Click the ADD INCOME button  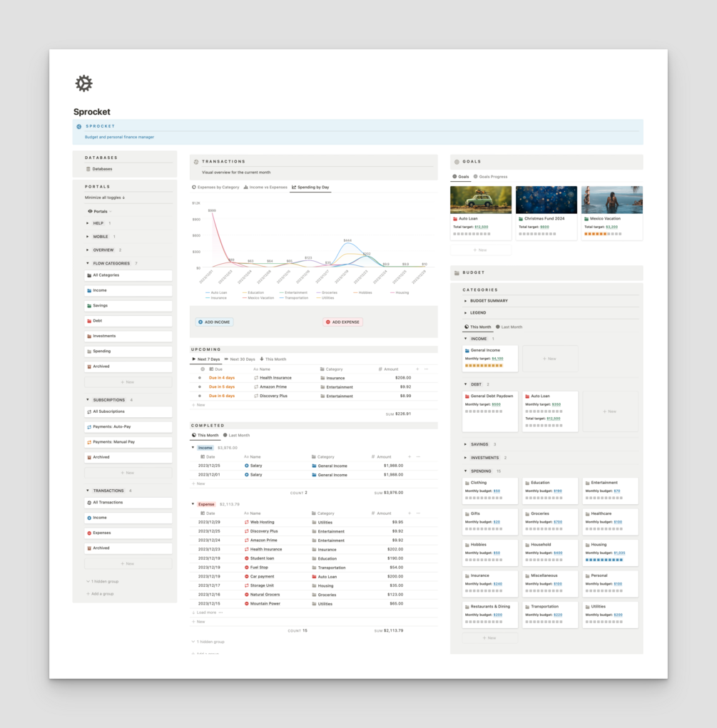[x=214, y=322]
